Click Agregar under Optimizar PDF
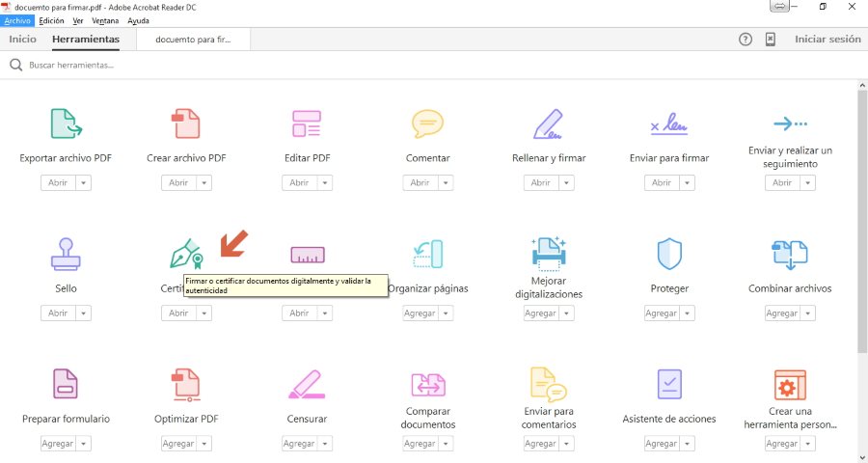 coord(178,444)
